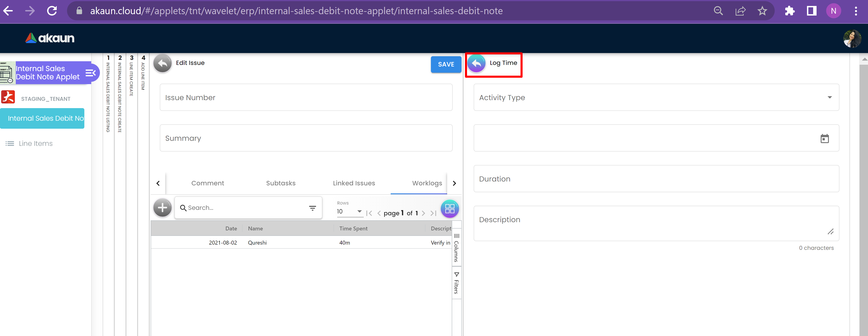Open the search filter options icon

point(312,208)
